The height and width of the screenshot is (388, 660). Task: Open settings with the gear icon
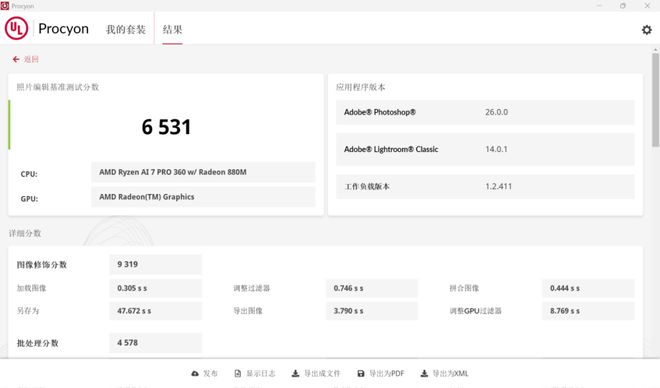(x=647, y=30)
